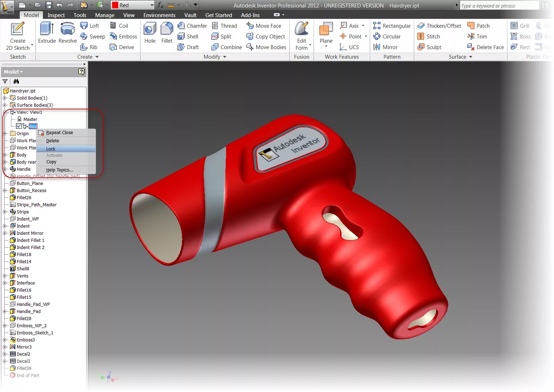This screenshot has height=392, width=554.
Task: Open the Edit Form tool
Action: coord(302,36)
